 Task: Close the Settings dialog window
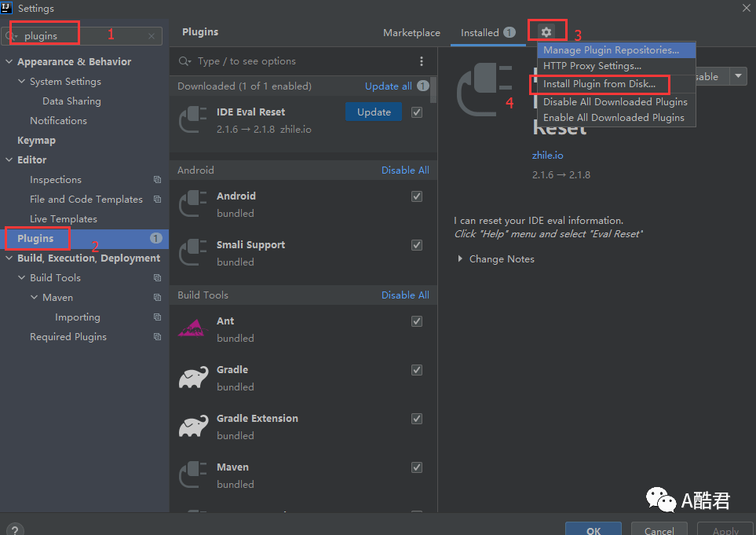747,8
